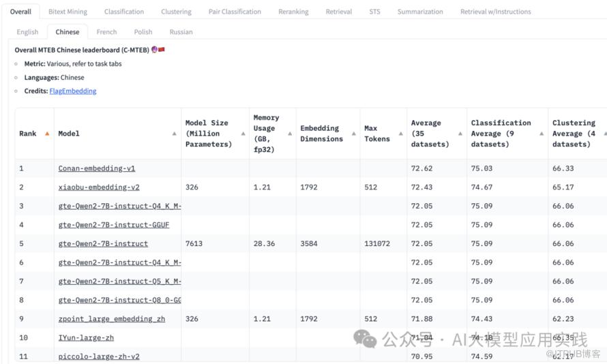Sort table by Model name arrow
This screenshot has width=607, height=364.
click(x=175, y=134)
